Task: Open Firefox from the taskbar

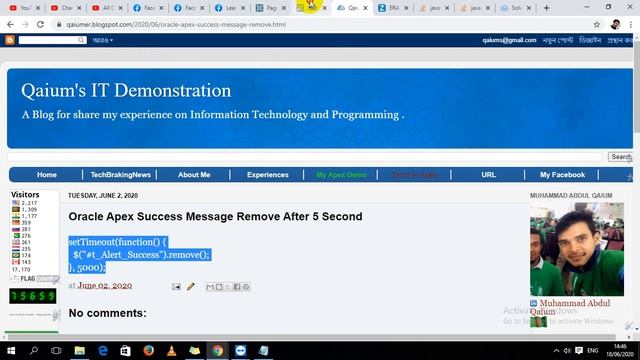Action: click(x=149, y=351)
